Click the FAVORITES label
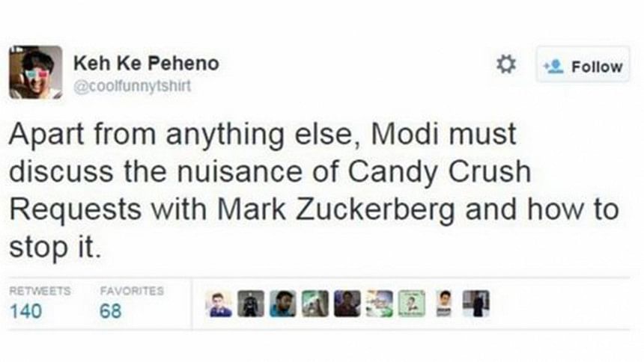Viewport: 644px width, 362px height. coord(132,291)
